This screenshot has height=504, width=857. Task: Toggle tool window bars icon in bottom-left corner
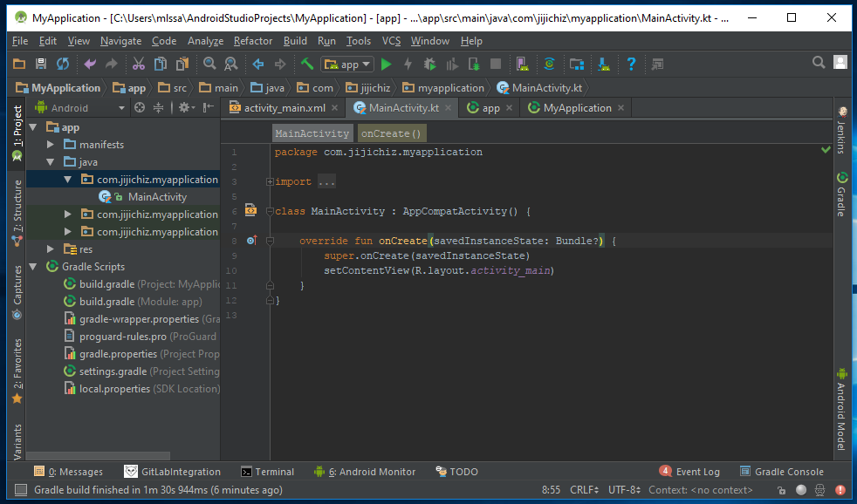(x=19, y=490)
